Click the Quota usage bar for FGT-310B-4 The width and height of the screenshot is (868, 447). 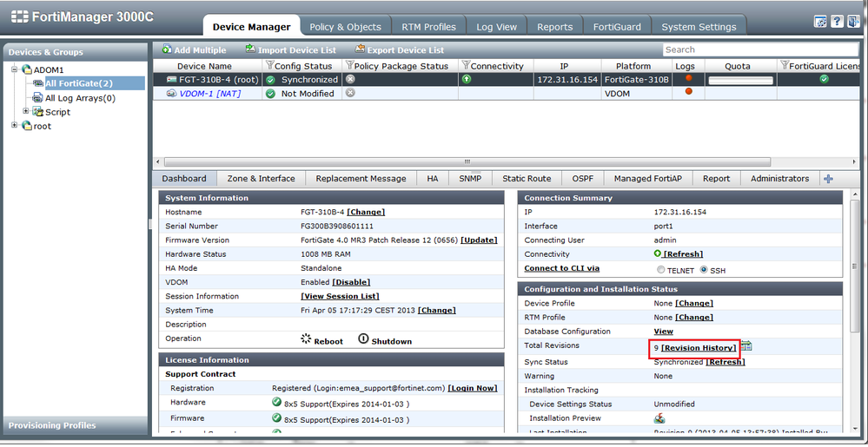coord(740,80)
